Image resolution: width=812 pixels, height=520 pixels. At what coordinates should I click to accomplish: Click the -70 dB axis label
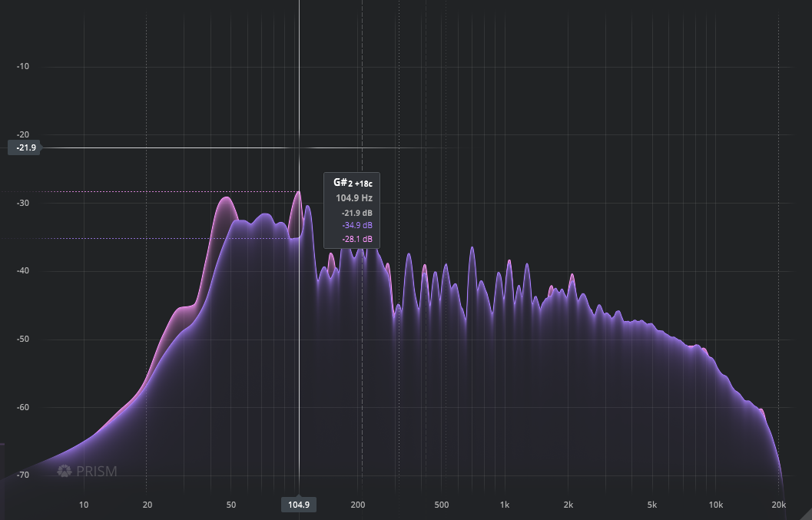pyautogui.click(x=23, y=475)
